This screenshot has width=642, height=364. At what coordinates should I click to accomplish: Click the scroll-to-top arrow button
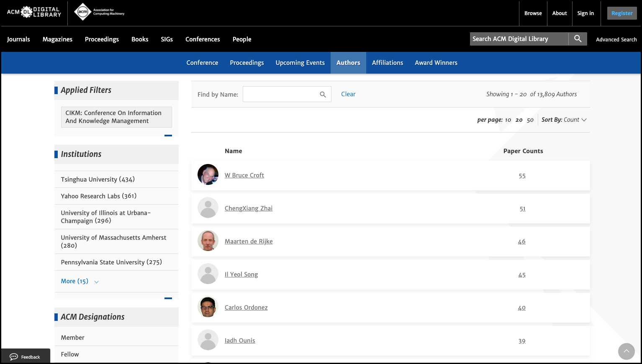626,351
